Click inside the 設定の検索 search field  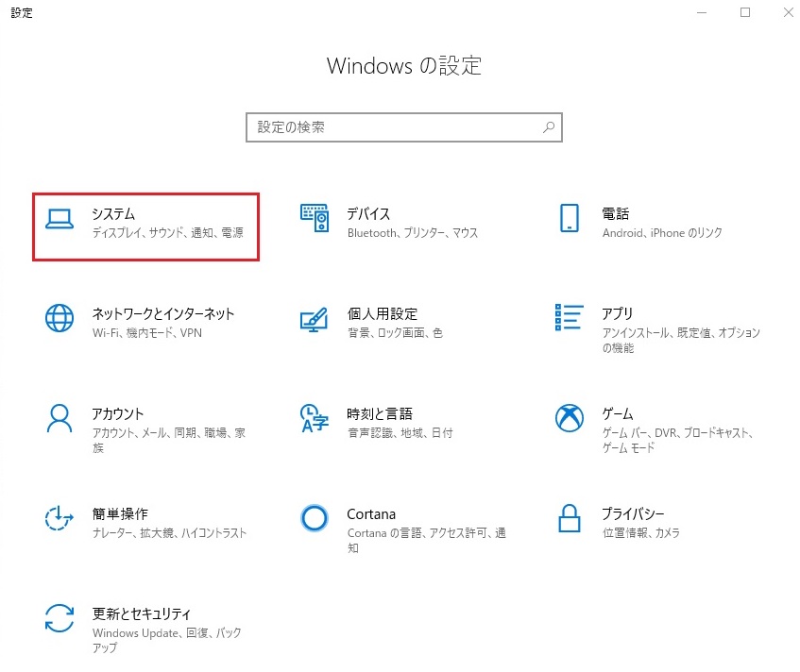[404, 127]
